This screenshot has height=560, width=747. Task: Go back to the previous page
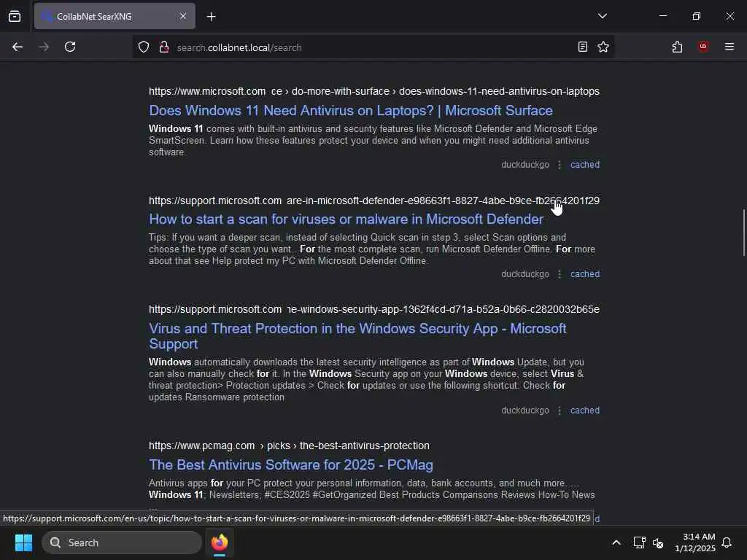(18, 47)
